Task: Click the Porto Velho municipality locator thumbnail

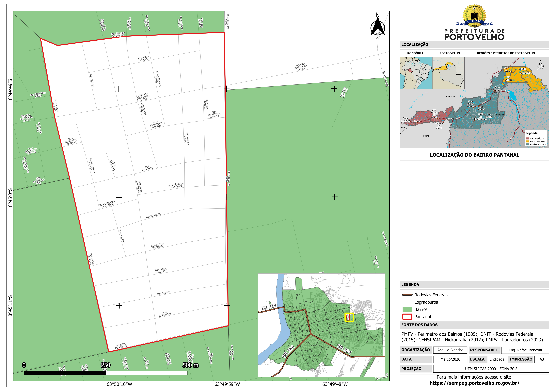Action: 448,73
